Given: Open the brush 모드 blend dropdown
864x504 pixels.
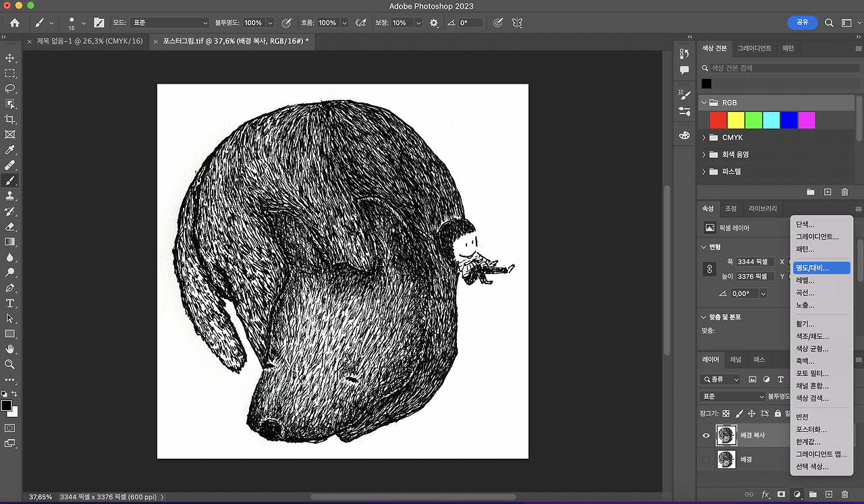Looking at the screenshot, I should [170, 23].
